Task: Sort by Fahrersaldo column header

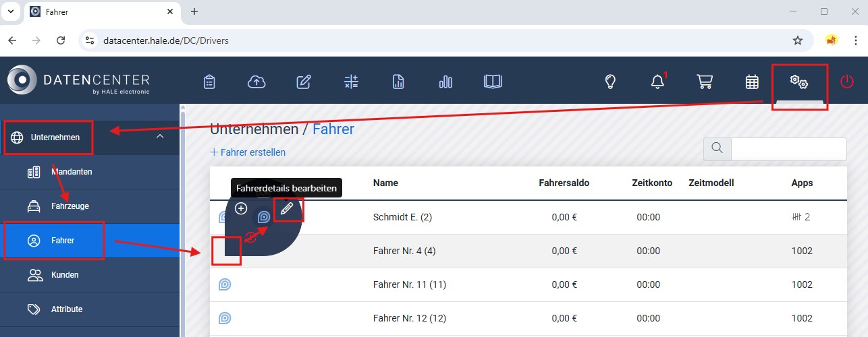Action: (564, 183)
